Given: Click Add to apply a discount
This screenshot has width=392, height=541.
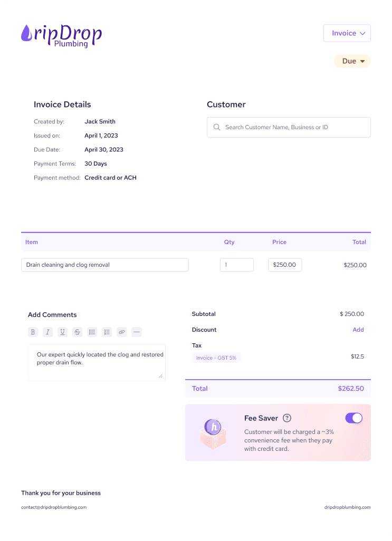Looking at the screenshot, I should pyautogui.click(x=358, y=330).
